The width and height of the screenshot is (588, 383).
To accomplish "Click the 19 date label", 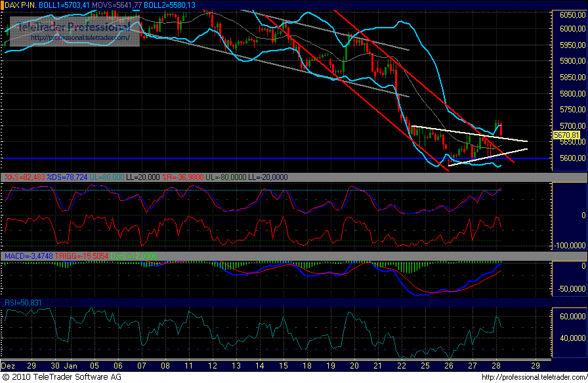I will [330, 366].
